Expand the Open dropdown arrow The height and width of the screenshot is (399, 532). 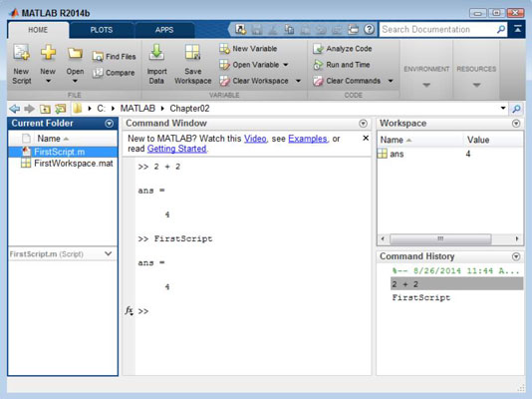coord(75,81)
